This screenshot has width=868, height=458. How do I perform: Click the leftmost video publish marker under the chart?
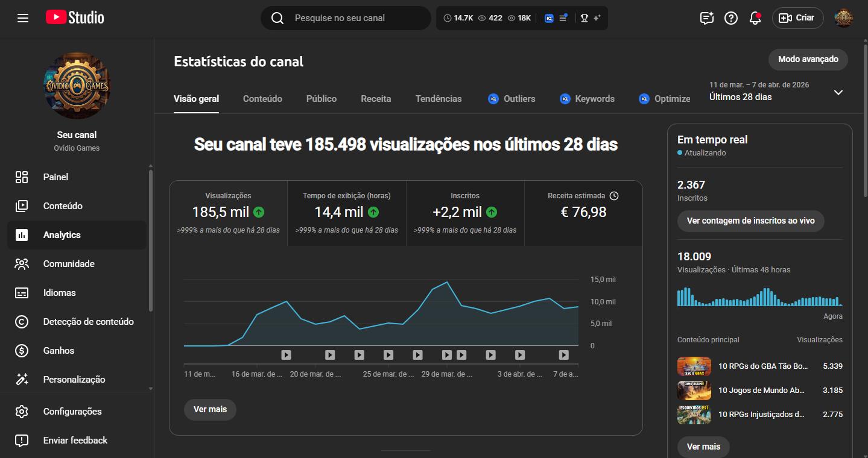(x=287, y=355)
